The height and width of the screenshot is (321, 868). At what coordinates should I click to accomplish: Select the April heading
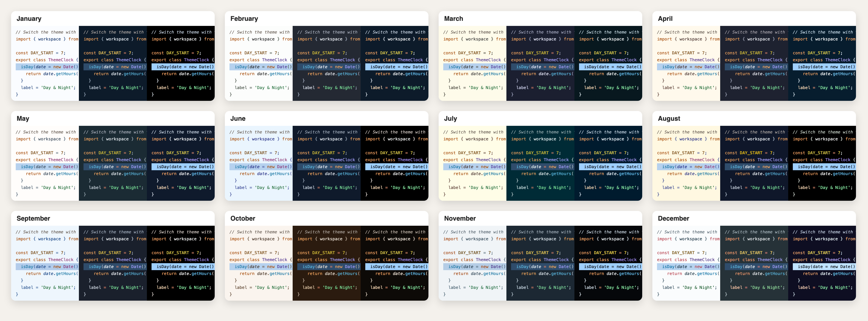(665, 19)
